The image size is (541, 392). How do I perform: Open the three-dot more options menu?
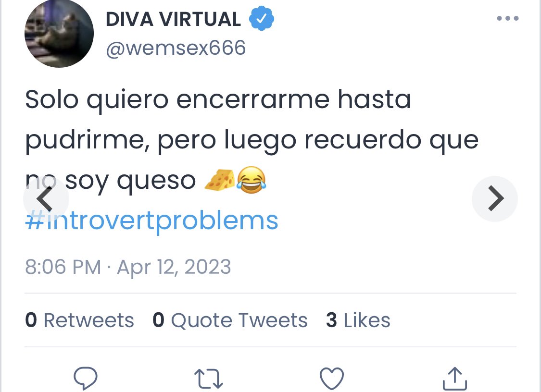point(507,18)
